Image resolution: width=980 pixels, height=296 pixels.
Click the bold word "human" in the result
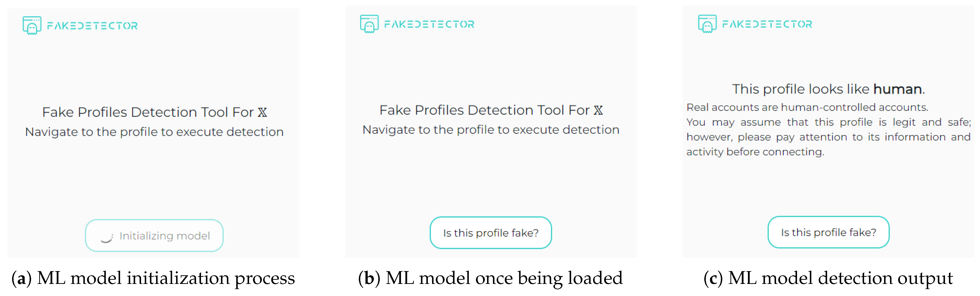click(x=897, y=89)
